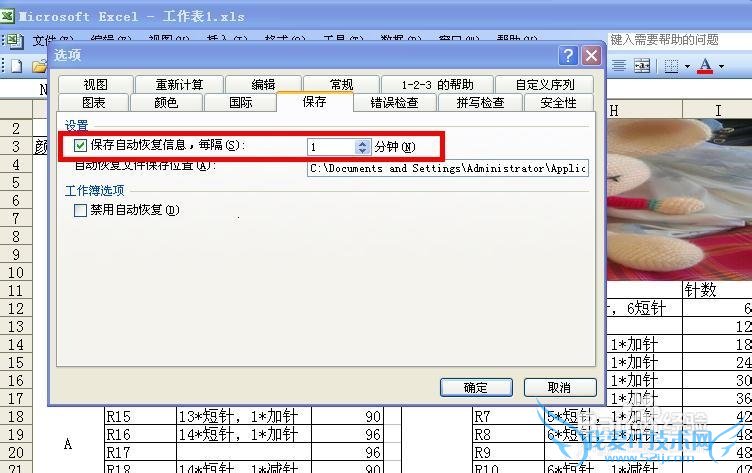
Task: Go to the 颜色 tab
Action: coord(166,103)
